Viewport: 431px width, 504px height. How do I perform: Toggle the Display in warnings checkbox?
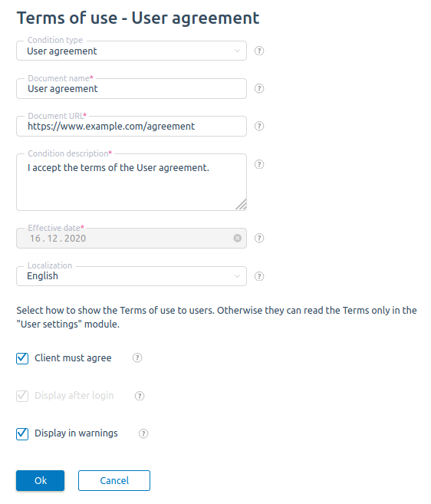[x=22, y=433]
